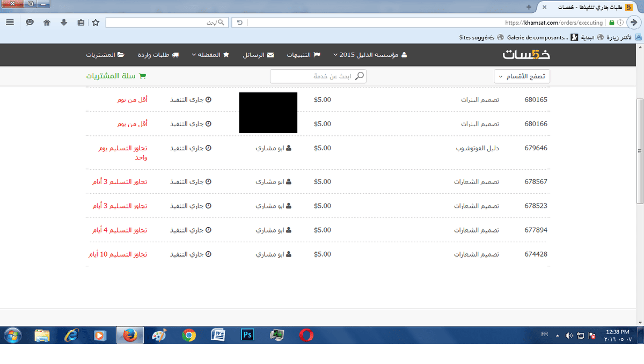644x364 pixels.
Task: Bookmark this page with the star icon
Action: tap(96, 23)
